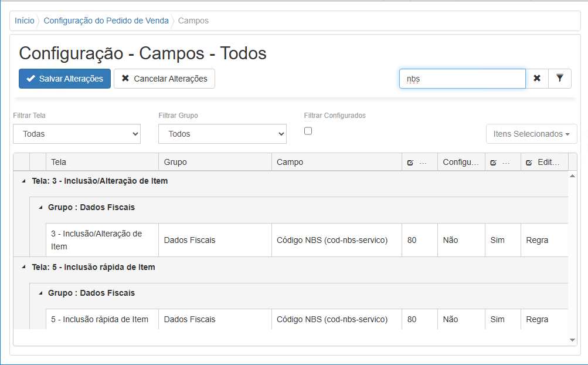Click Salvar Alterações button
This screenshot has width=588, height=365.
coord(64,79)
